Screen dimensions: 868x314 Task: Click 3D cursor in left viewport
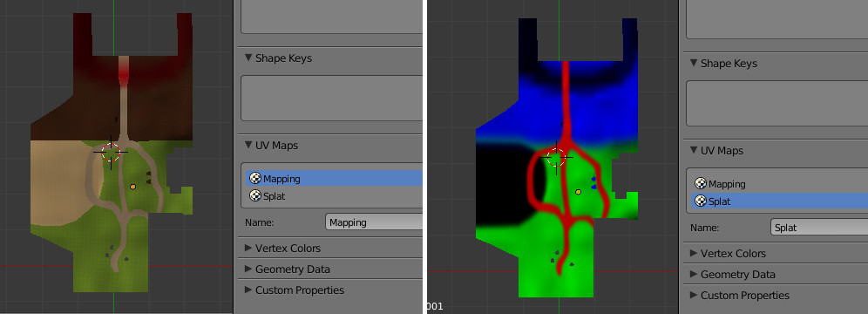111,151
